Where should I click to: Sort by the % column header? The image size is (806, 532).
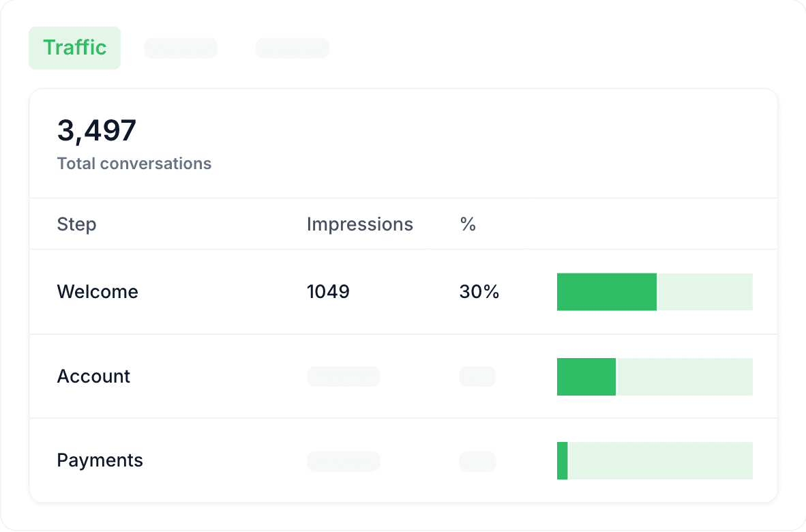(x=468, y=224)
